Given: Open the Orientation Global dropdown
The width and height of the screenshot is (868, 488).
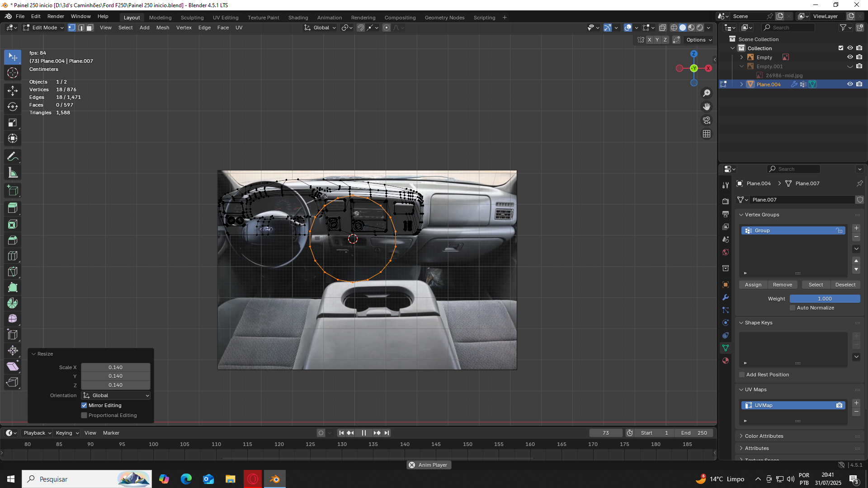Looking at the screenshot, I should click(116, 395).
